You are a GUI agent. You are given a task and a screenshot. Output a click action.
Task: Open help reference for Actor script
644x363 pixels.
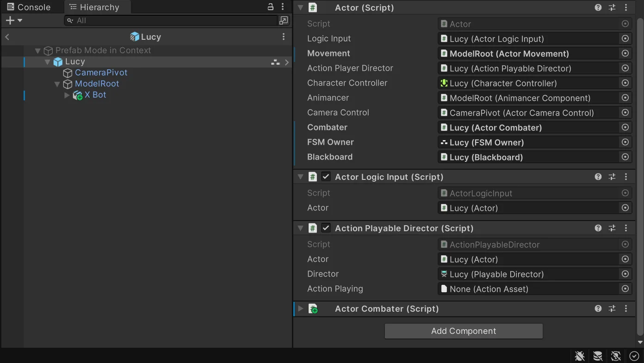[x=598, y=7]
